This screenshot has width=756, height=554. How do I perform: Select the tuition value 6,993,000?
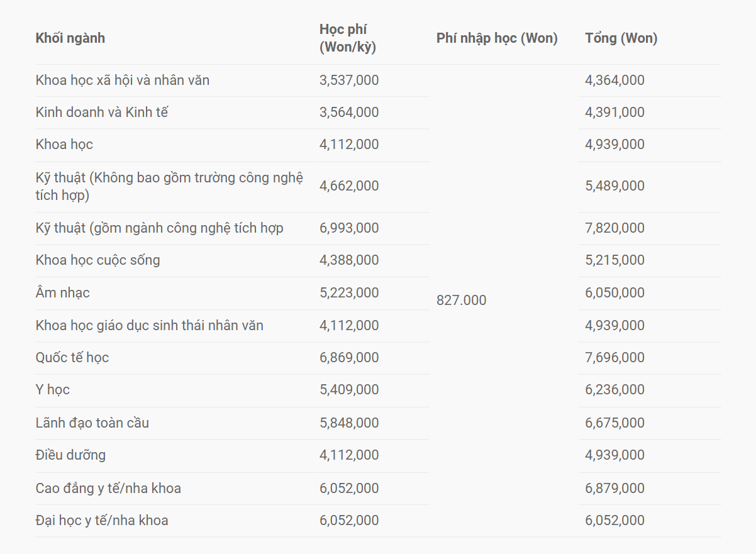pyautogui.click(x=349, y=228)
